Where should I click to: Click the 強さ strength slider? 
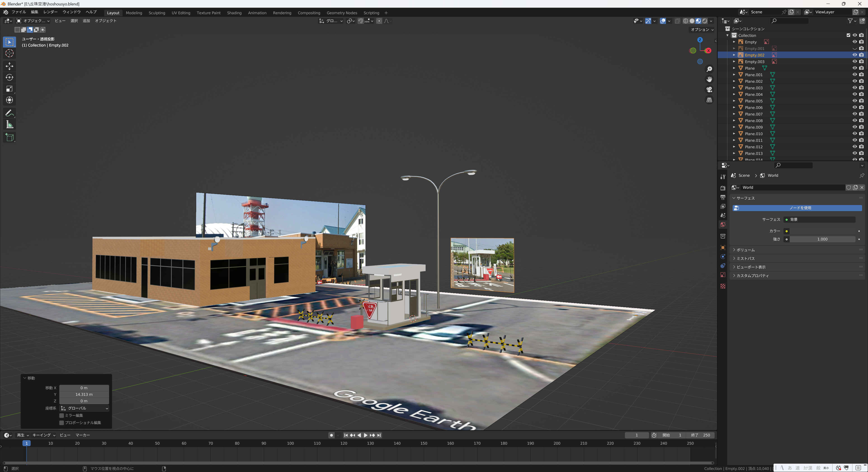point(823,239)
